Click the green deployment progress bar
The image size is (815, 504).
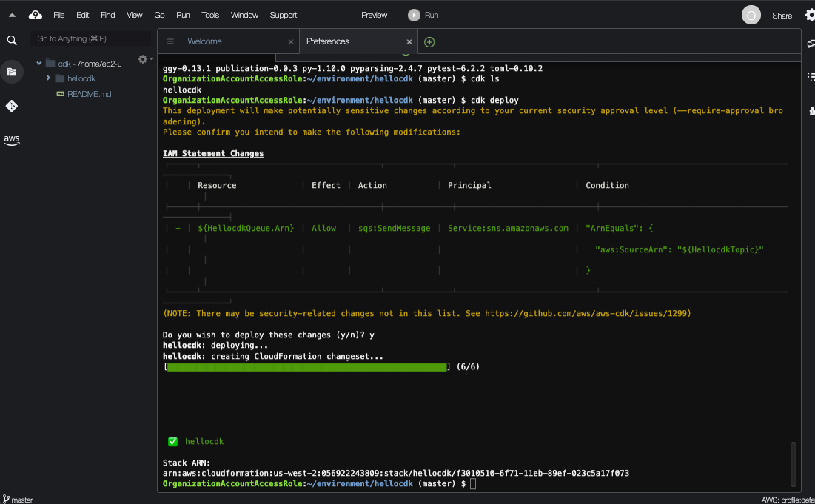(x=306, y=367)
